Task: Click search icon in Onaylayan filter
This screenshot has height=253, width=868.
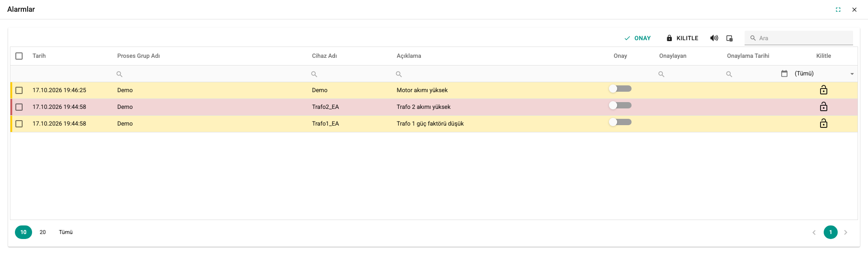Action: 661,74
